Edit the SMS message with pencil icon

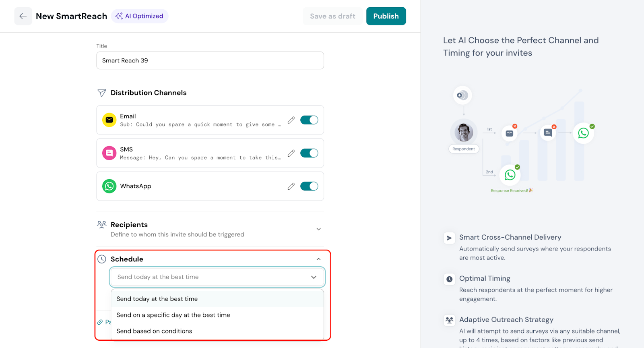(291, 153)
